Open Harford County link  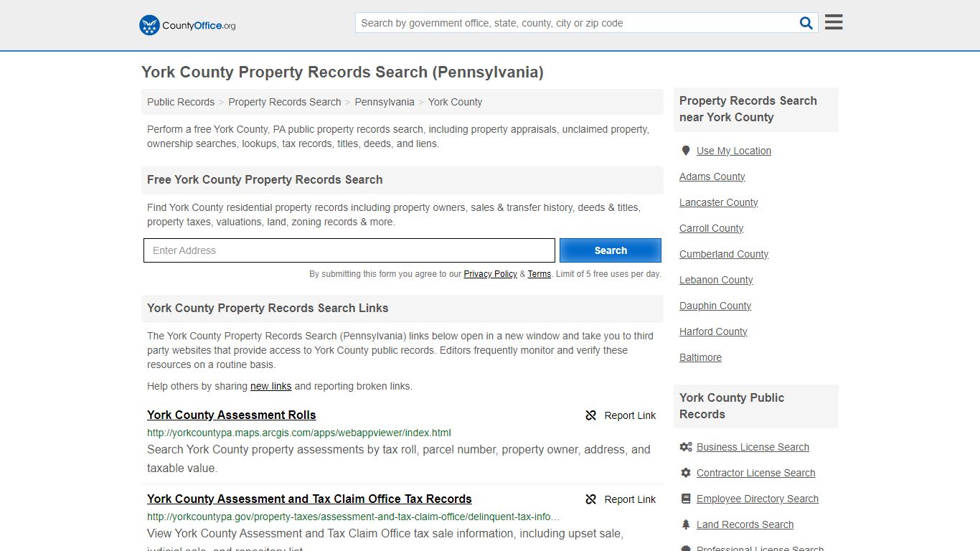(713, 331)
